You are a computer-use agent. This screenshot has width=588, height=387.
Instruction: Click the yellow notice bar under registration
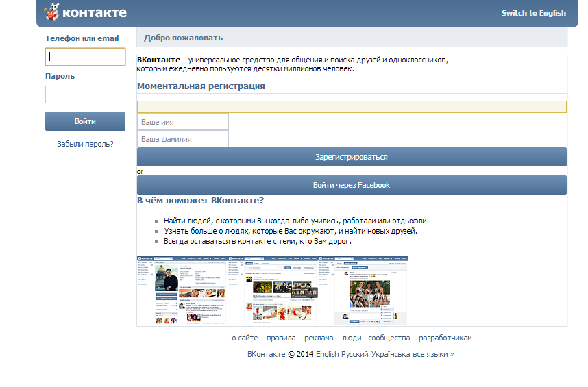(x=352, y=107)
